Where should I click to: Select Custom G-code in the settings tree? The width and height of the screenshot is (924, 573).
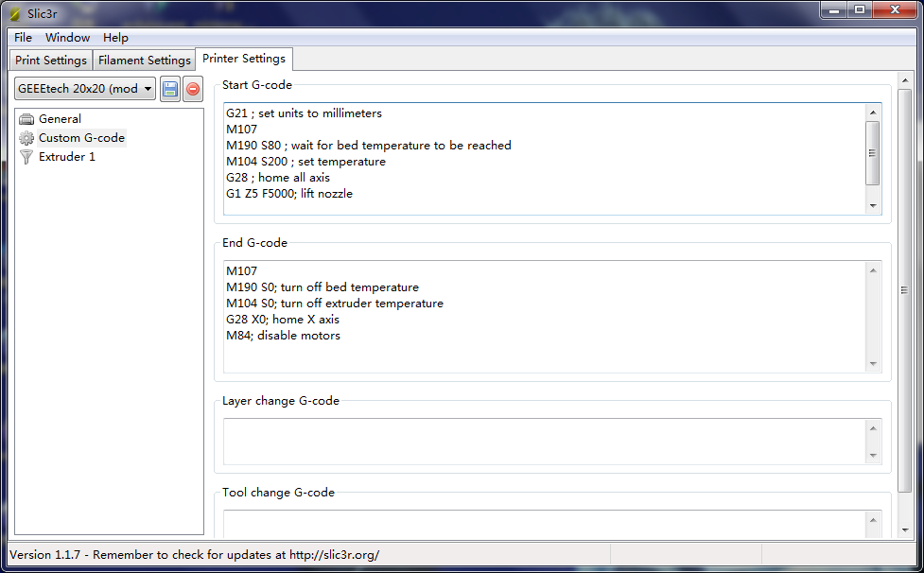click(82, 138)
